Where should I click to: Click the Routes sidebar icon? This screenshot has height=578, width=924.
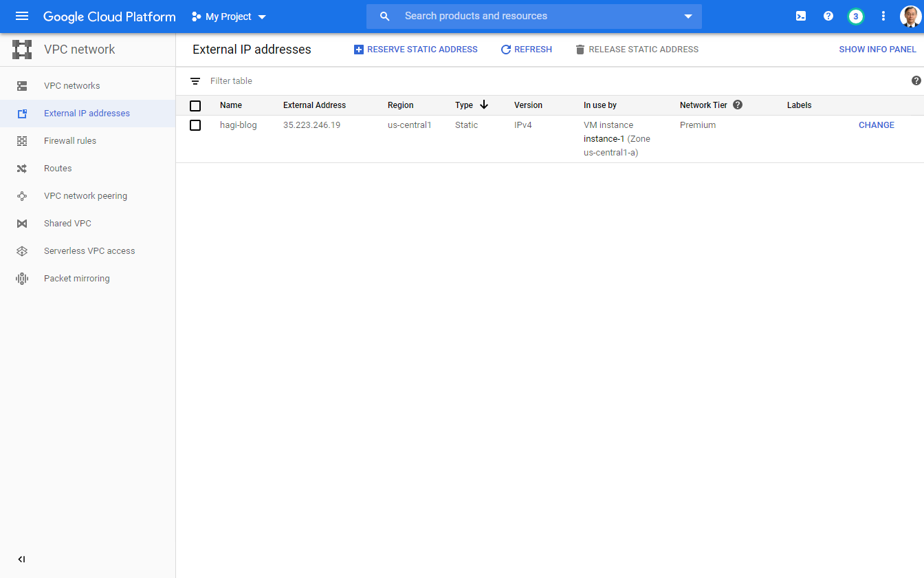[x=22, y=169]
